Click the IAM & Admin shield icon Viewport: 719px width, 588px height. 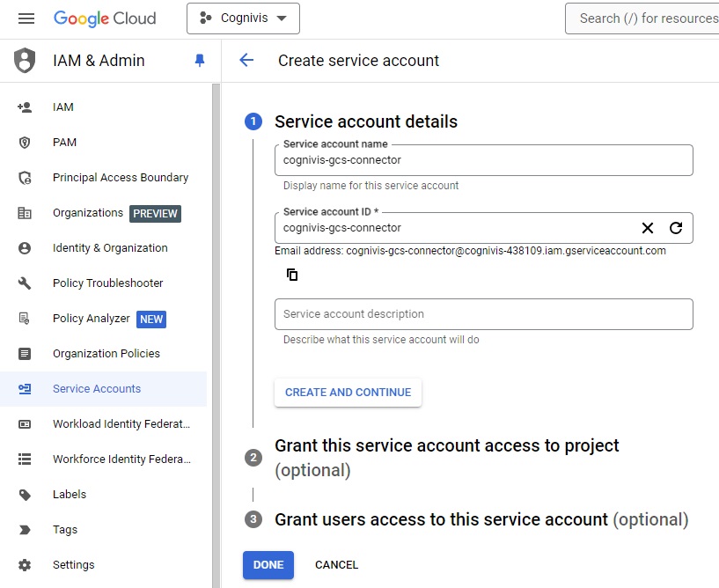26,61
